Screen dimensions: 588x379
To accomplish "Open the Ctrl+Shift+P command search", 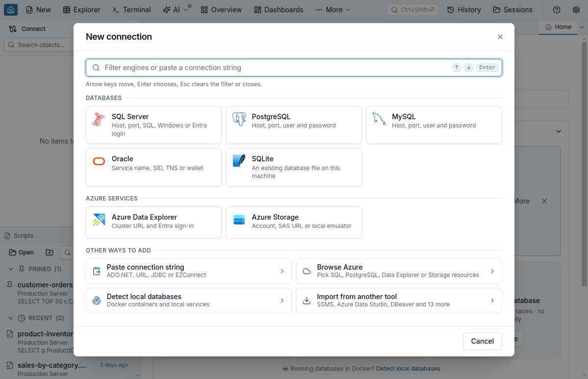I will [x=413, y=10].
